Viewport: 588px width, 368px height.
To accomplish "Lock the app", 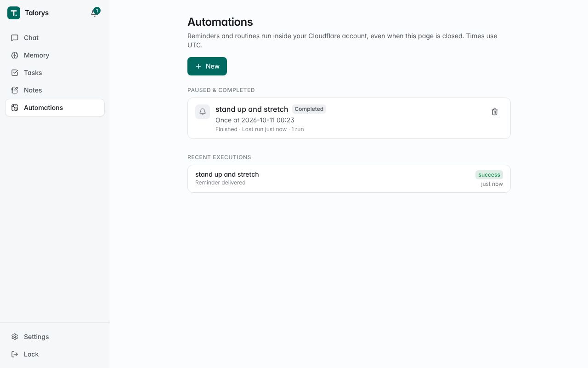I will pyautogui.click(x=55, y=354).
